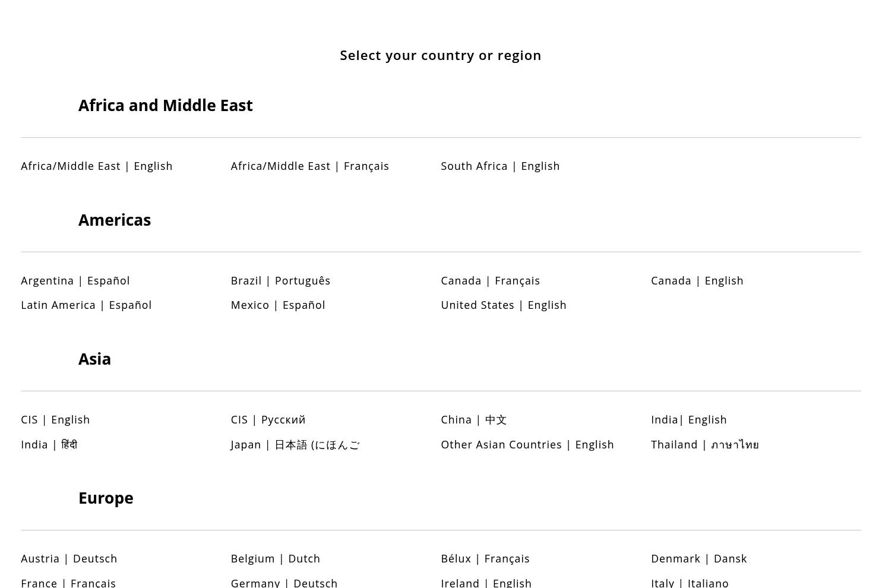Choose United States | English
Screen dimensions: 882x588
pyautogui.click(x=504, y=305)
